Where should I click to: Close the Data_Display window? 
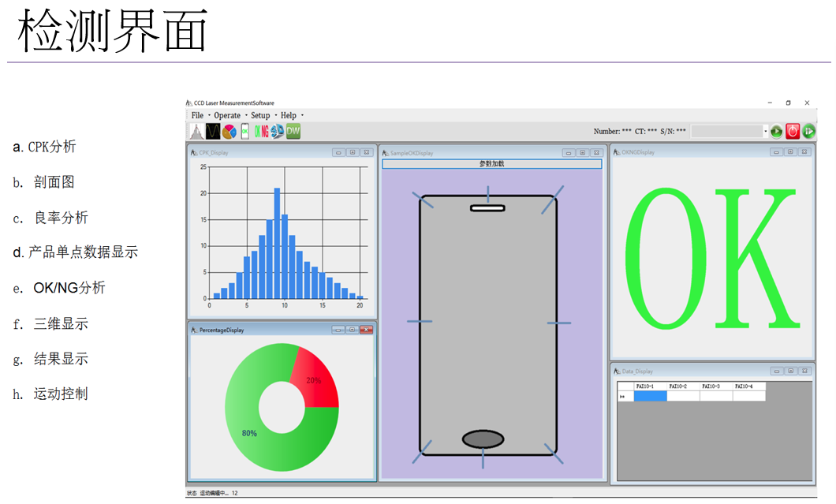point(805,371)
